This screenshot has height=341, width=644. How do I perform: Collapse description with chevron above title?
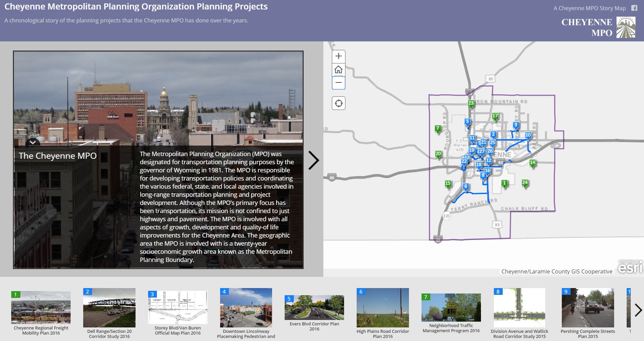click(x=33, y=142)
